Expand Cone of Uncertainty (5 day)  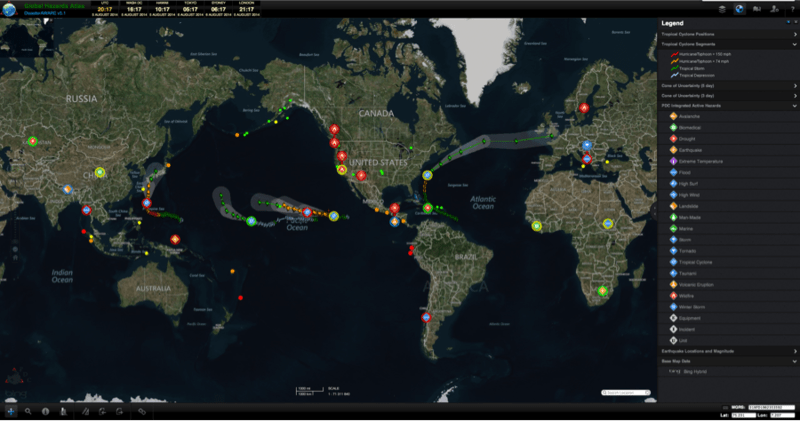click(795, 85)
